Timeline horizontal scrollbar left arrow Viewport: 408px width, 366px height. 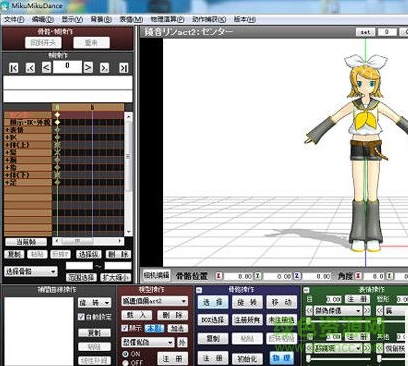57,241
